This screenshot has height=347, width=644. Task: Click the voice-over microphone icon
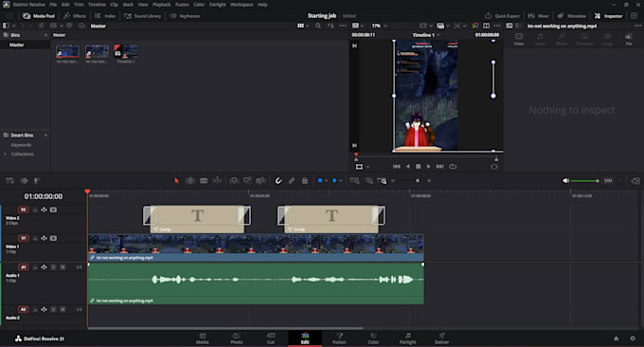pyautogui.click(x=37, y=180)
